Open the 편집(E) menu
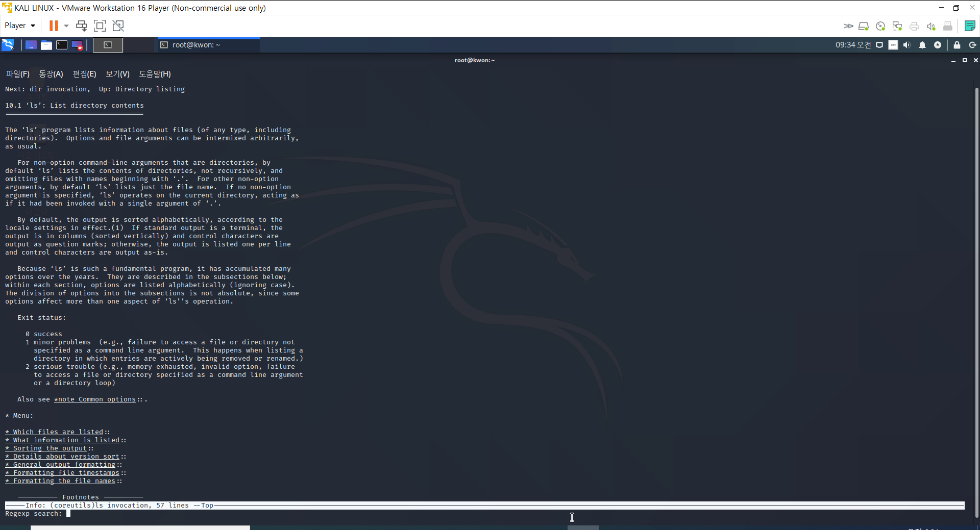980x530 pixels. 84,74
